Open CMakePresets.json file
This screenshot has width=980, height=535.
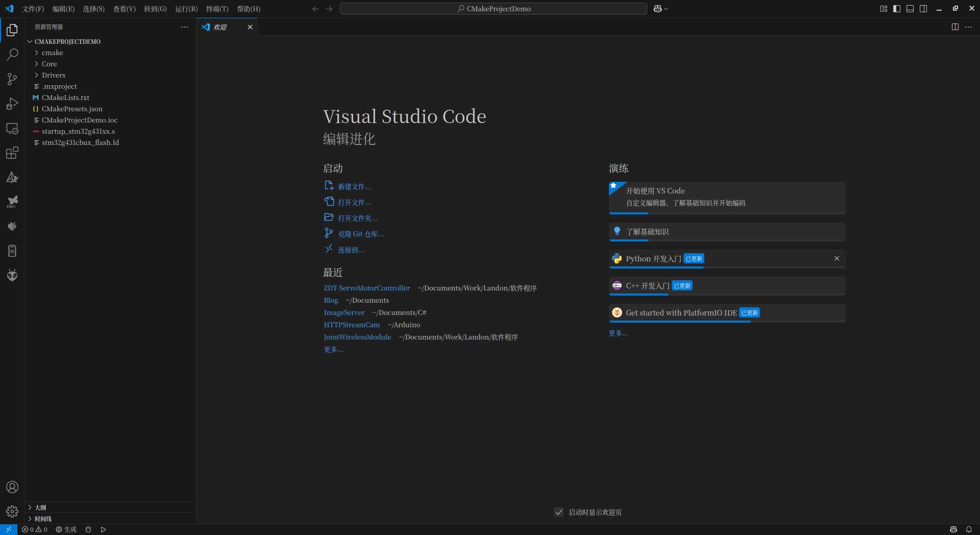click(110, 109)
